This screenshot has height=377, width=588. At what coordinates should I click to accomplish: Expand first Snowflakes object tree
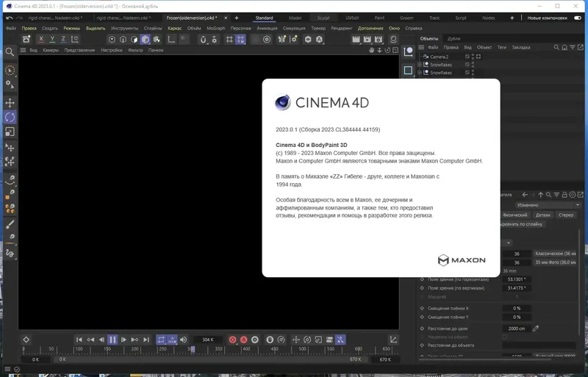coord(420,65)
